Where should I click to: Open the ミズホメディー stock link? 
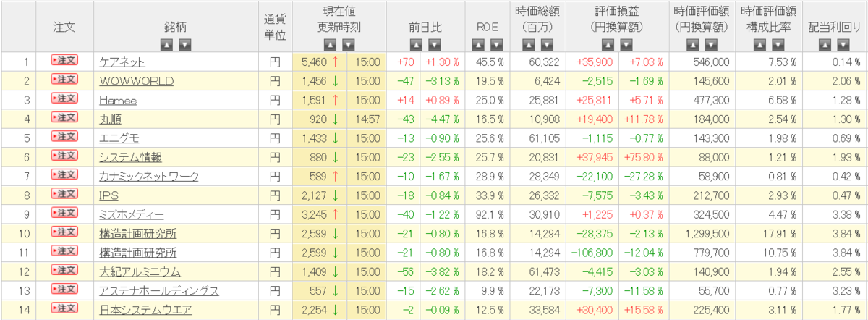click(132, 214)
